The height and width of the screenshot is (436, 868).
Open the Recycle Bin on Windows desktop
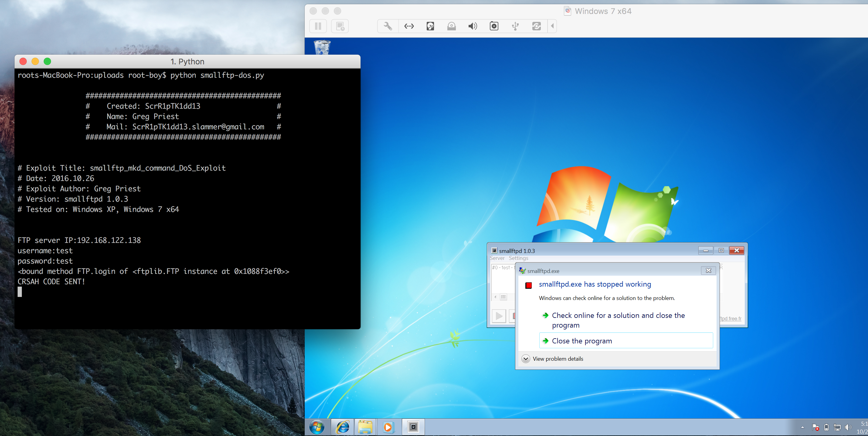[322, 47]
